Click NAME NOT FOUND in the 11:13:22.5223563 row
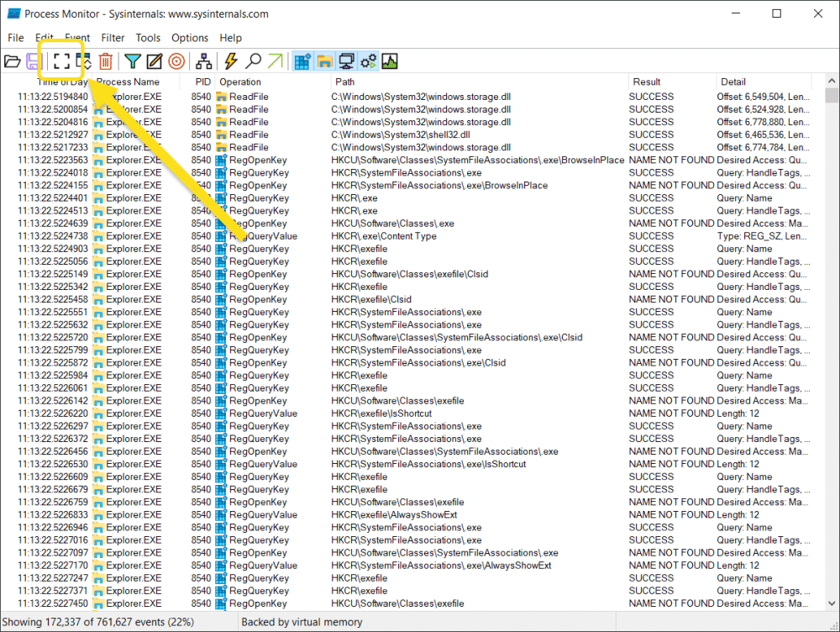This screenshot has height=632, width=840. click(672, 161)
